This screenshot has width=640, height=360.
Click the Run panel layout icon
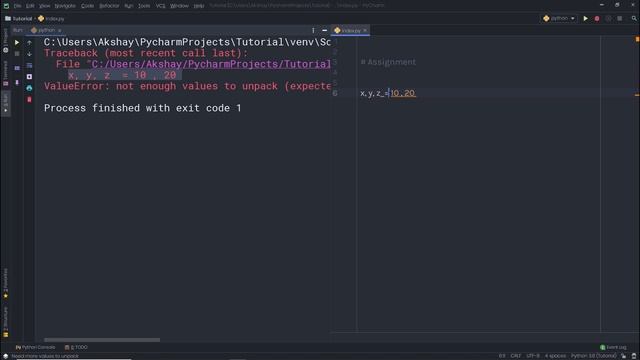click(x=17, y=68)
